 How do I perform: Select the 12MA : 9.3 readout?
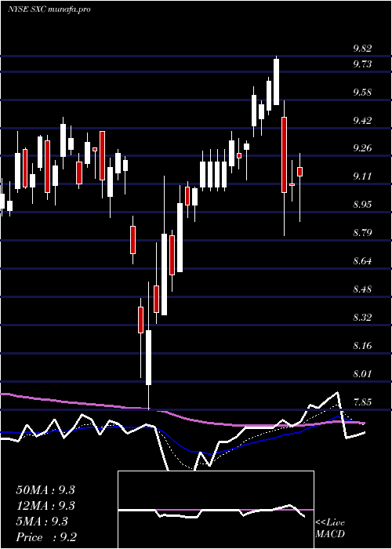pyautogui.click(x=45, y=506)
